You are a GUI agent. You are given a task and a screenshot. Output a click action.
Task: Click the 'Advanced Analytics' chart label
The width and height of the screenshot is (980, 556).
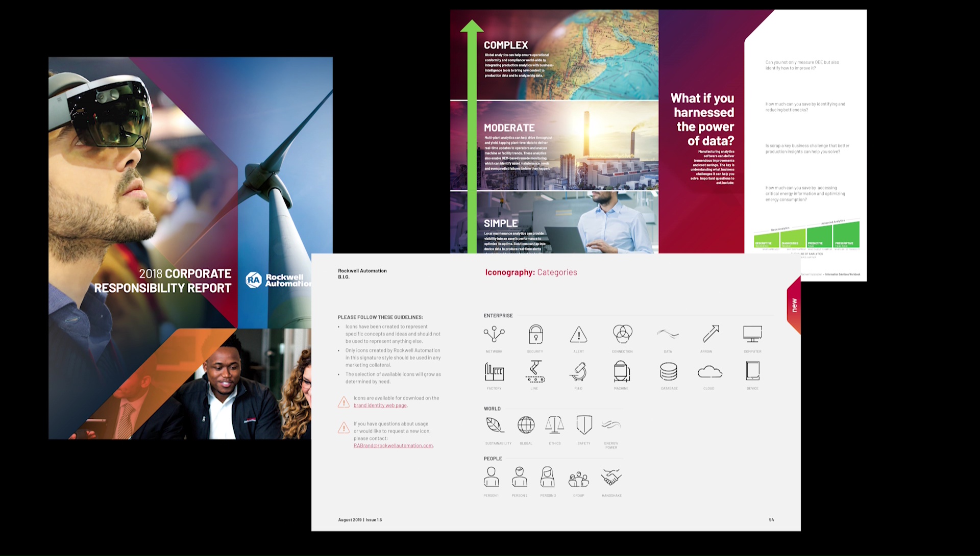[x=833, y=222]
